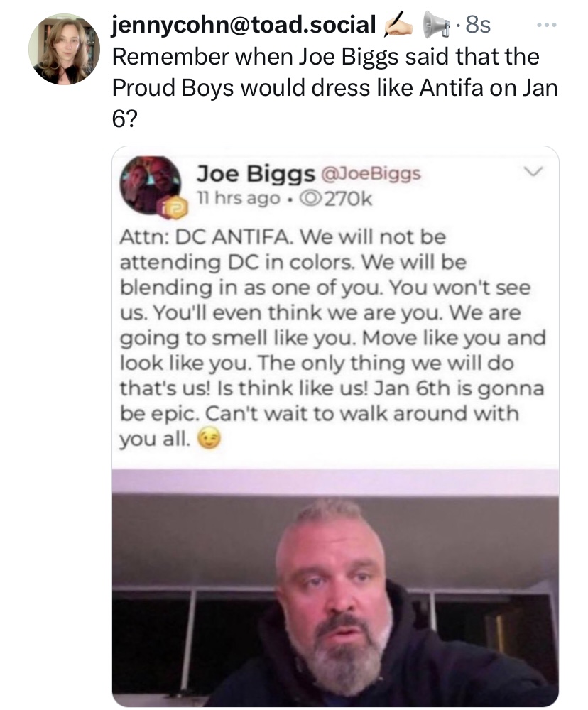The image size is (588, 710).
Task: Expand the chevron menu on Joe Biggs' post
Action: [533, 172]
